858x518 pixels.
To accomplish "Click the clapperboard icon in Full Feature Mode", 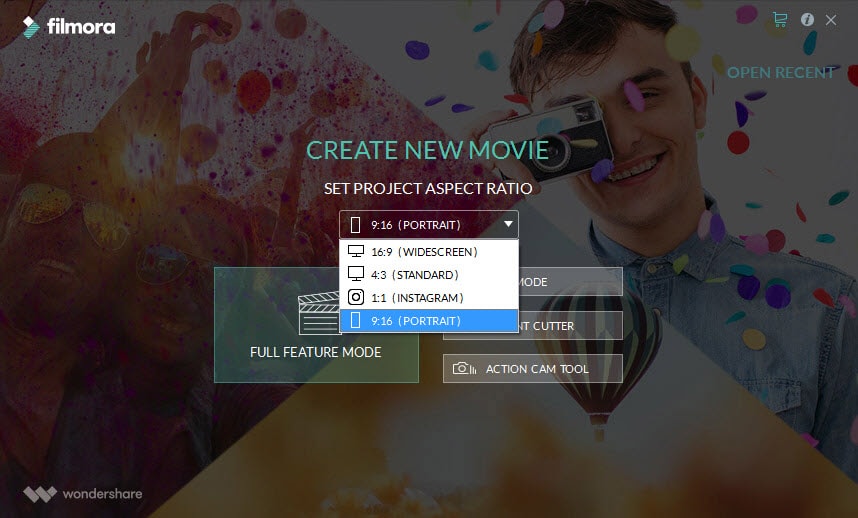I will click(319, 313).
